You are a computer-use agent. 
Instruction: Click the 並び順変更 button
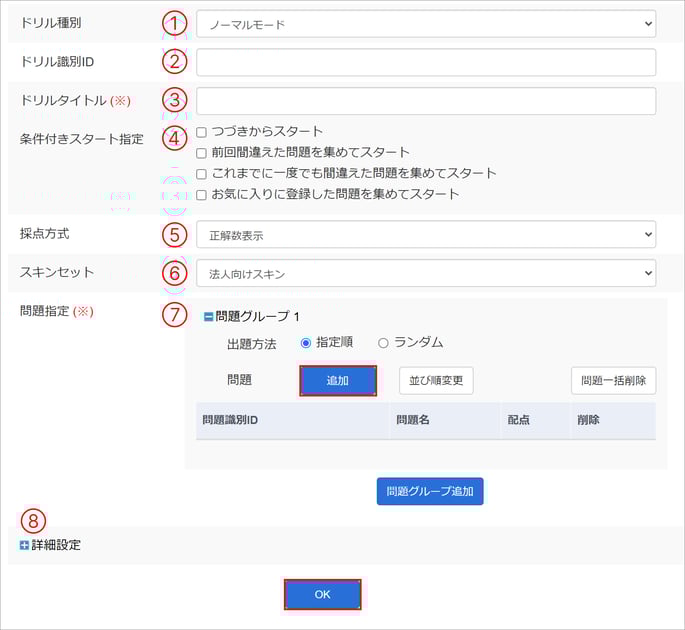pos(436,381)
